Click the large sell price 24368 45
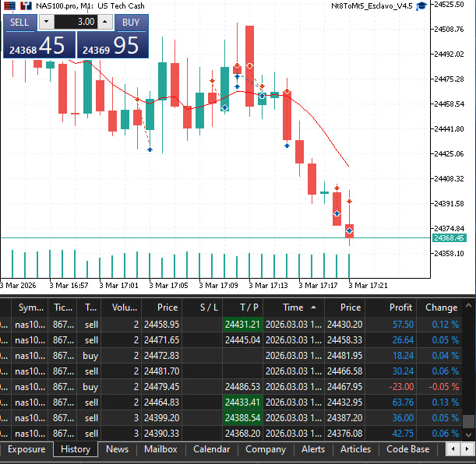476x464 pixels. [x=39, y=46]
